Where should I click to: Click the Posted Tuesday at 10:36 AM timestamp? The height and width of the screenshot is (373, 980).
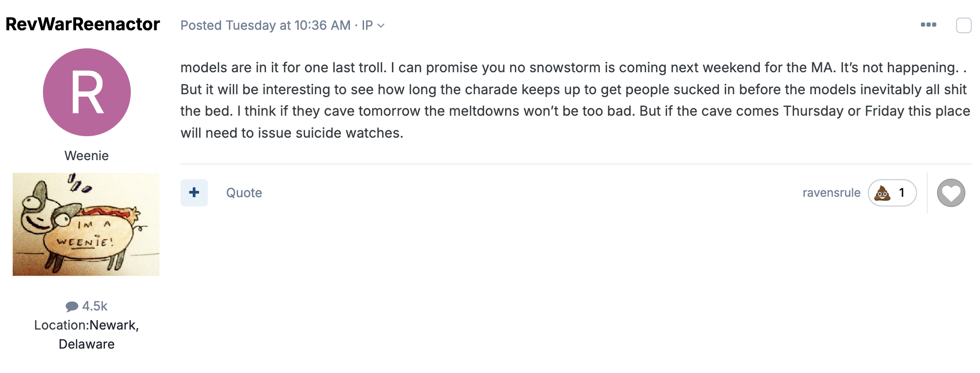tap(265, 25)
